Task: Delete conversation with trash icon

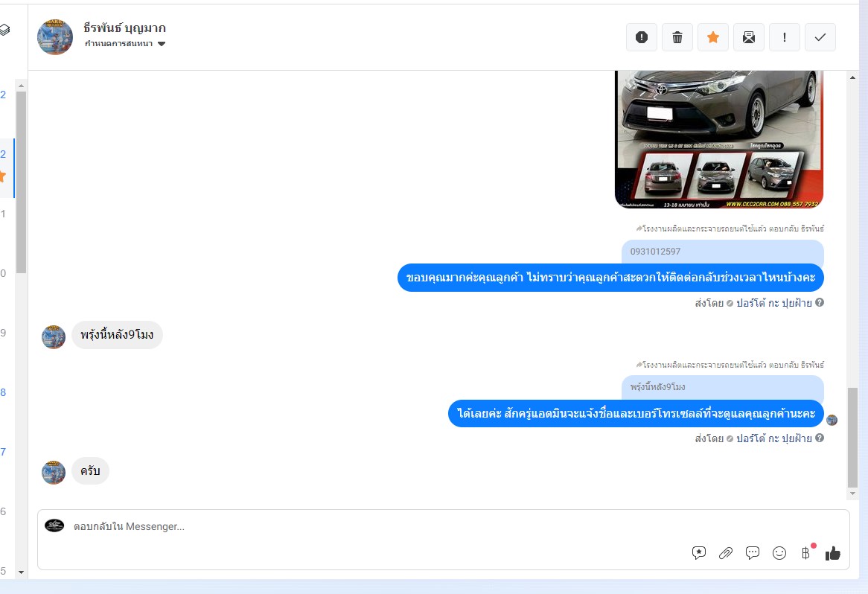Action: pos(677,37)
